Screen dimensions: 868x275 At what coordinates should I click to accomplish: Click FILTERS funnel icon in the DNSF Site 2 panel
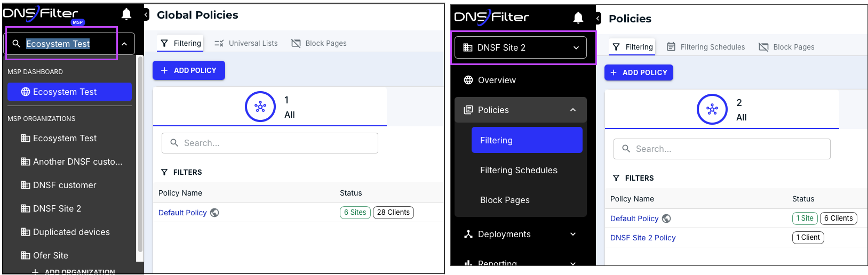(616, 178)
